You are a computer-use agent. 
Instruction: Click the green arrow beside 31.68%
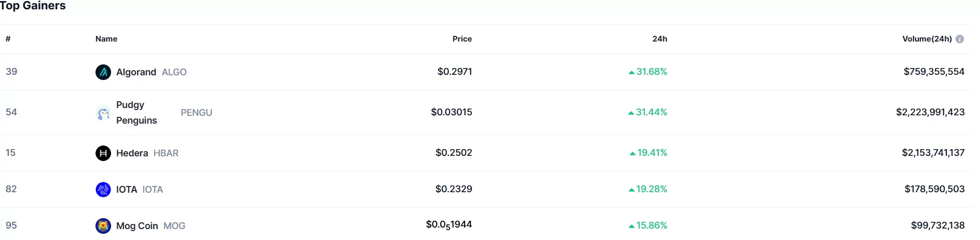coord(631,72)
